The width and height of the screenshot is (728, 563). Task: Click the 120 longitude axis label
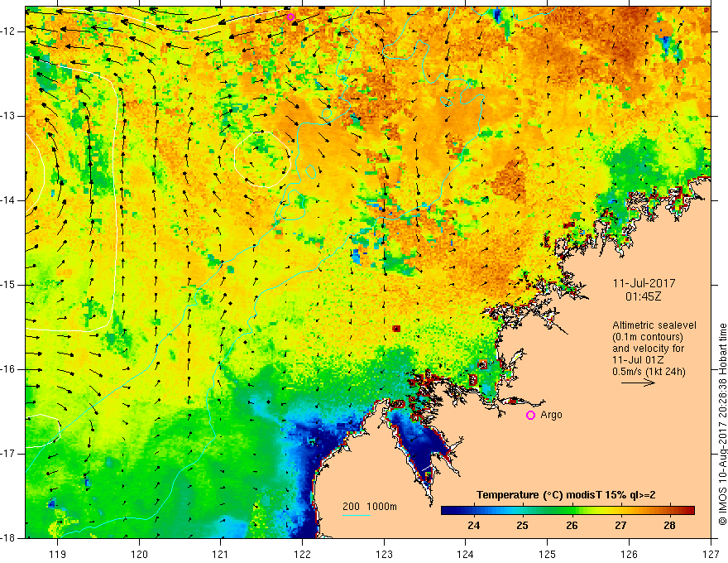point(139,554)
